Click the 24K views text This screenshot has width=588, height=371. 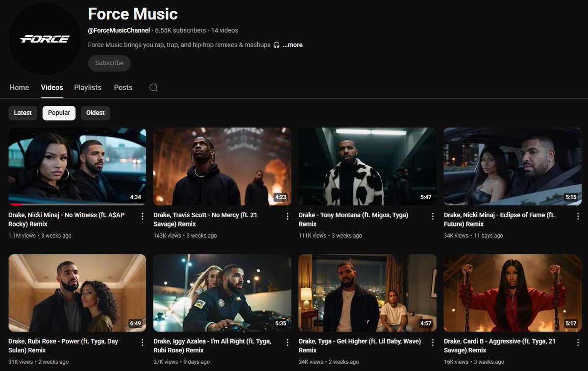(311, 362)
